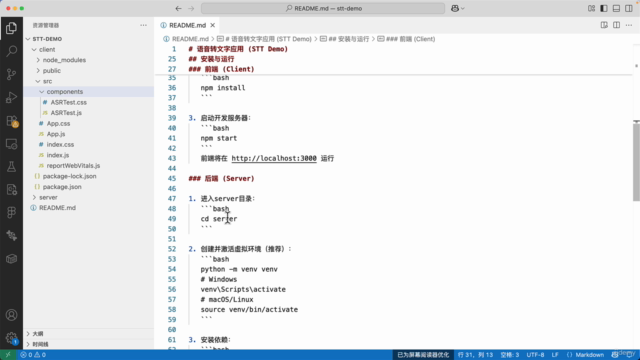Screen dimensions: 640x360
Task: Select the README.md editor tab
Action: [187, 25]
